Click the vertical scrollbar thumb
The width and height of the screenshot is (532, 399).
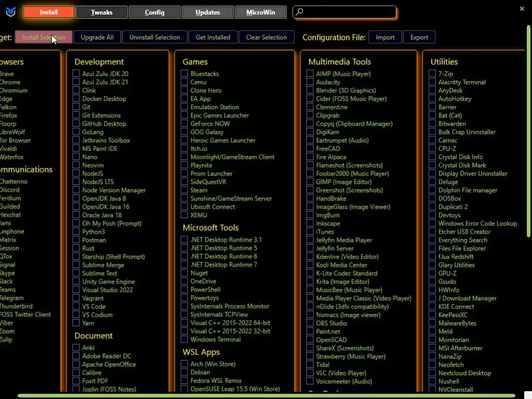528,131
